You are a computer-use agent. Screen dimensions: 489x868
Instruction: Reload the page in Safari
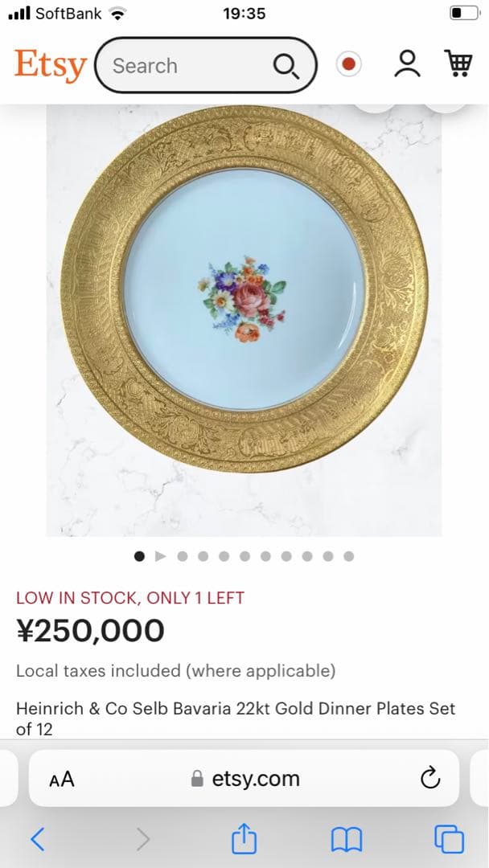(x=430, y=778)
